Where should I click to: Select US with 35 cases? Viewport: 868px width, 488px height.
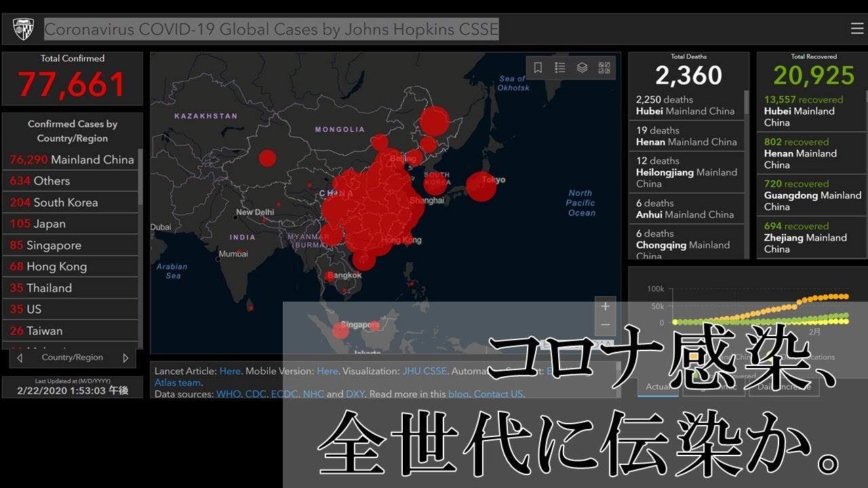click(72, 309)
